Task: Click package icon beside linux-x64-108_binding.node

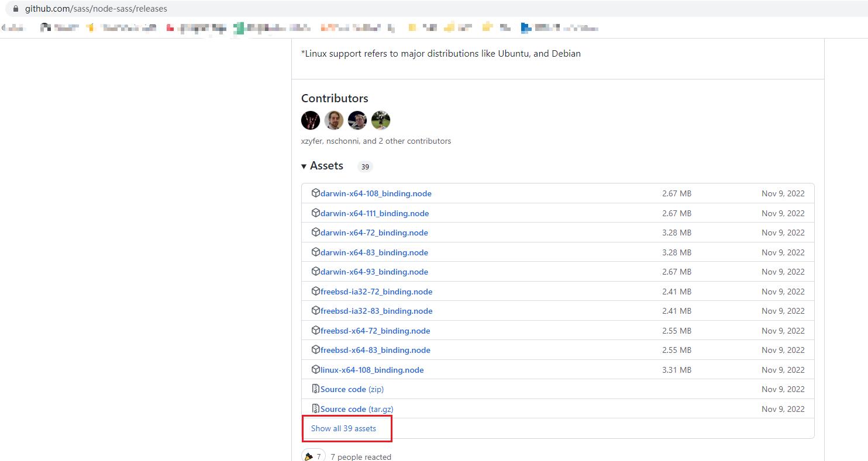Action: pyautogui.click(x=316, y=370)
